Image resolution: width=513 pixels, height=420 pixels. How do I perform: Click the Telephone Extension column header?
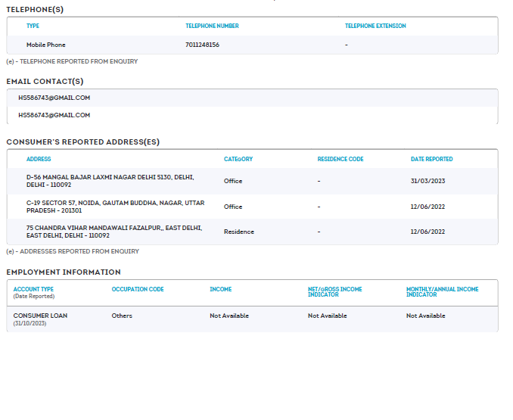pos(375,26)
